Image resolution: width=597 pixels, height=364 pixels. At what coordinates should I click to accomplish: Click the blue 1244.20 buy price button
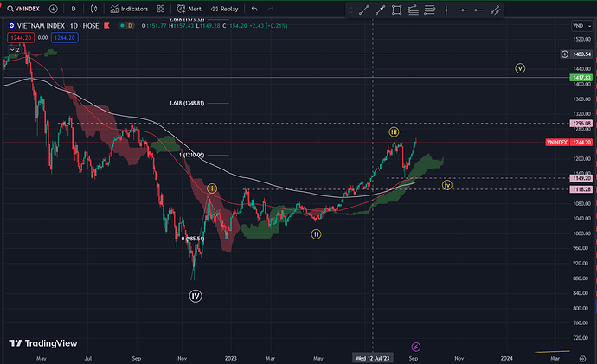(64, 38)
